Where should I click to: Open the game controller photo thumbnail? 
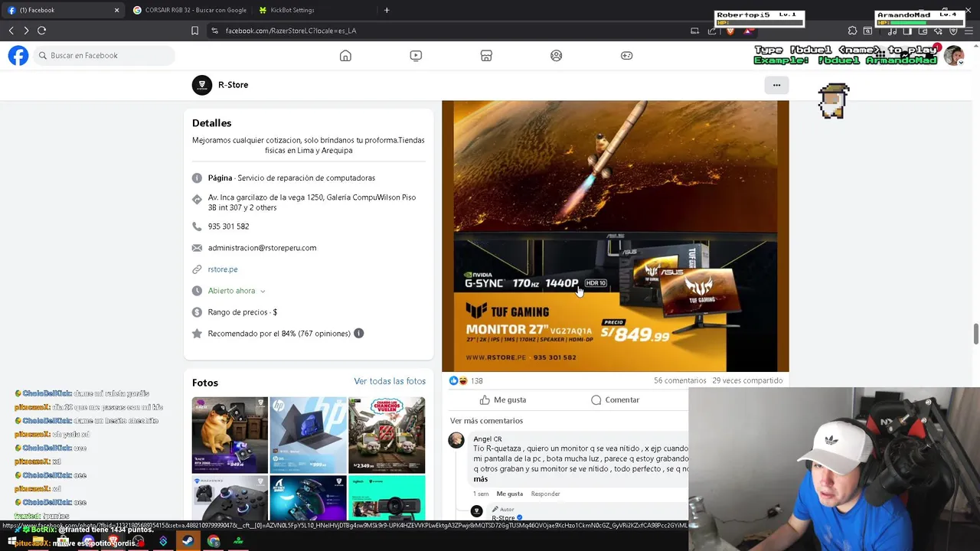coord(230,498)
